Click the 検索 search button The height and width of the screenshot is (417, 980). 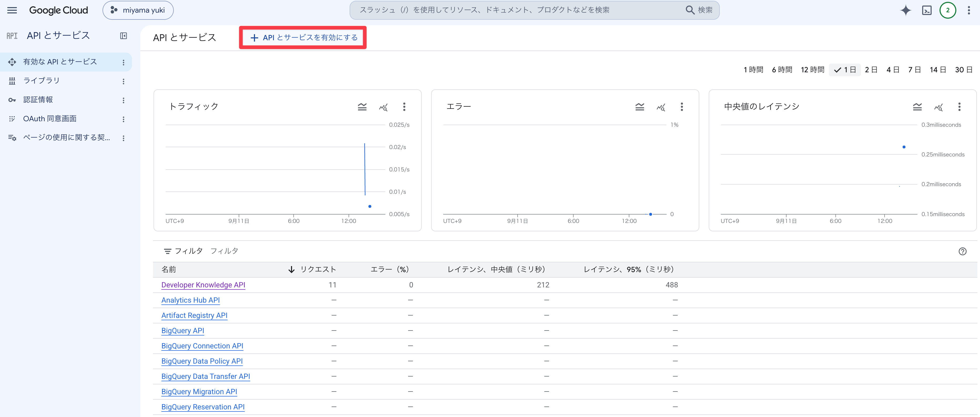pos(699,10)
